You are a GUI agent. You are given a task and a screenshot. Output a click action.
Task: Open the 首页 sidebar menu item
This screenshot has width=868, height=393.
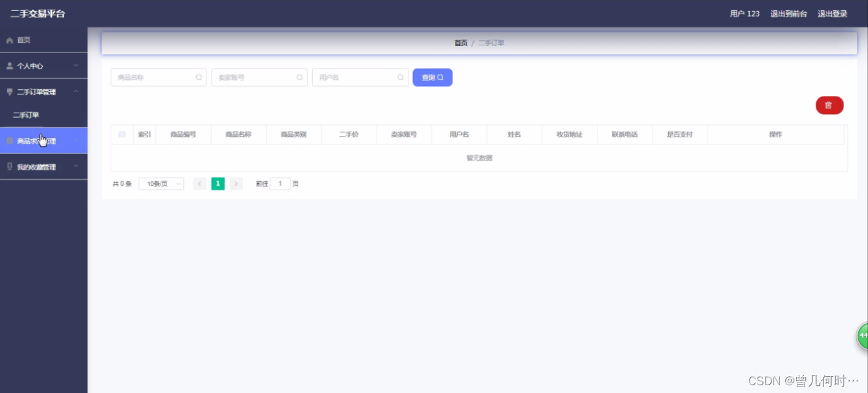pyautogui.click(x=43, y=40)
